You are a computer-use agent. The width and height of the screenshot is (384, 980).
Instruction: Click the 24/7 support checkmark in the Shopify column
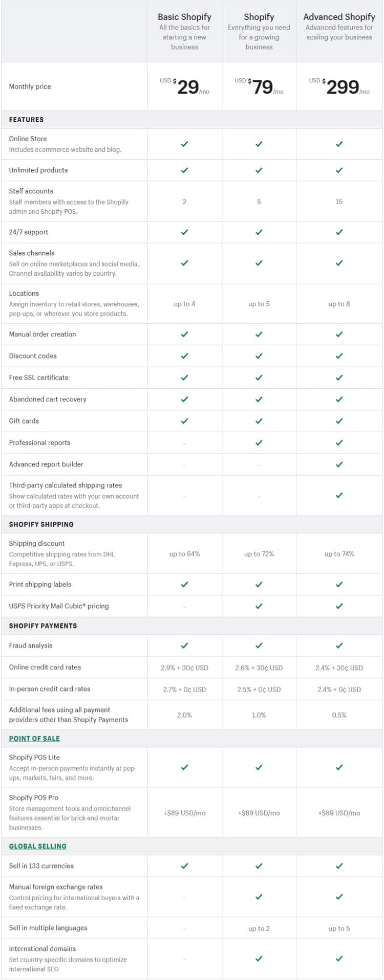pos(259,232)
